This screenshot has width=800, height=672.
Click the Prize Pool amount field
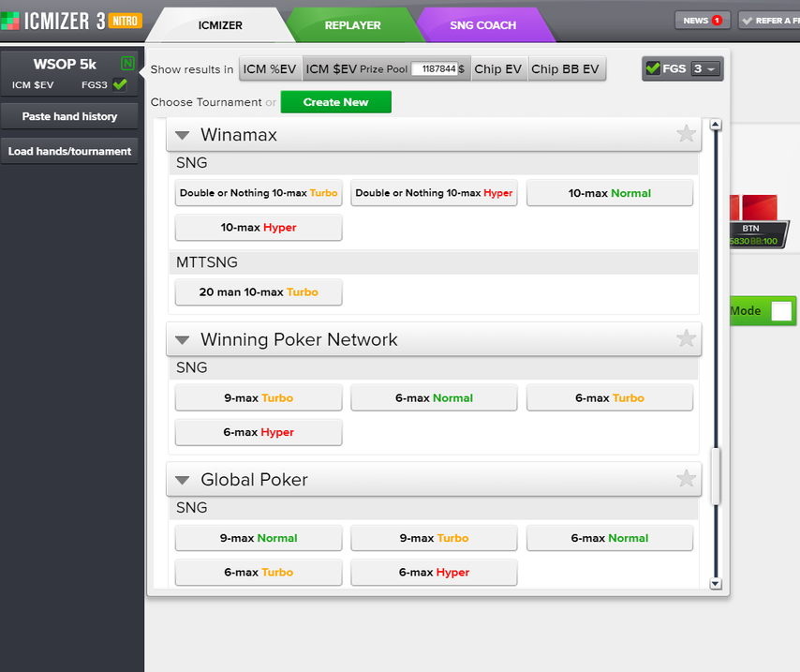[434, 68]
